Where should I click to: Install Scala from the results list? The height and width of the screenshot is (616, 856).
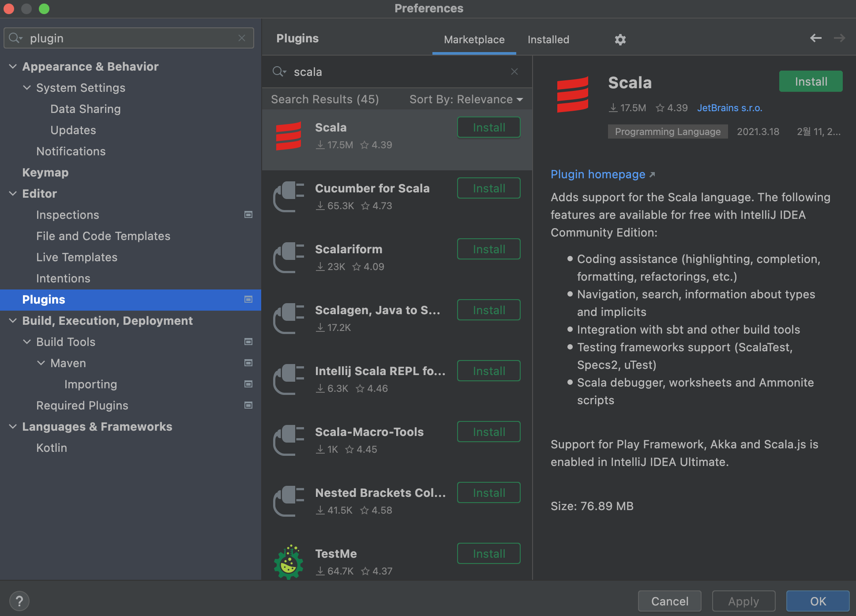[x=488, y=128]
